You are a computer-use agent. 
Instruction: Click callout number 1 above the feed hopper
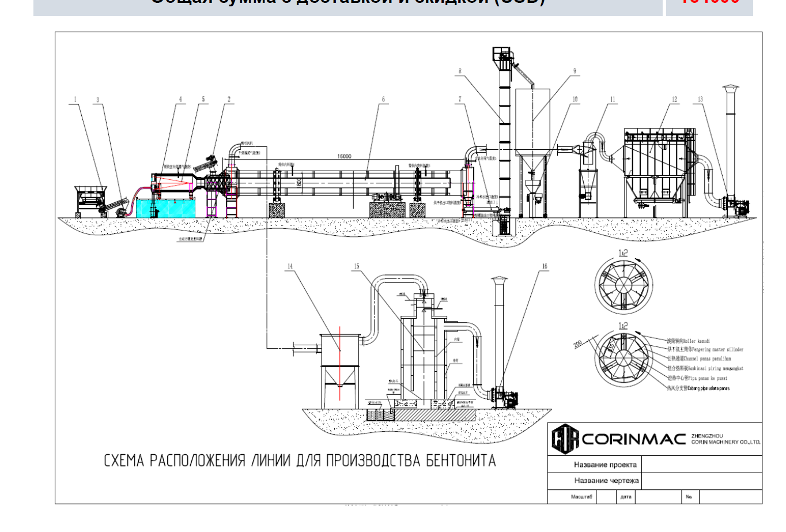(75, 99)
